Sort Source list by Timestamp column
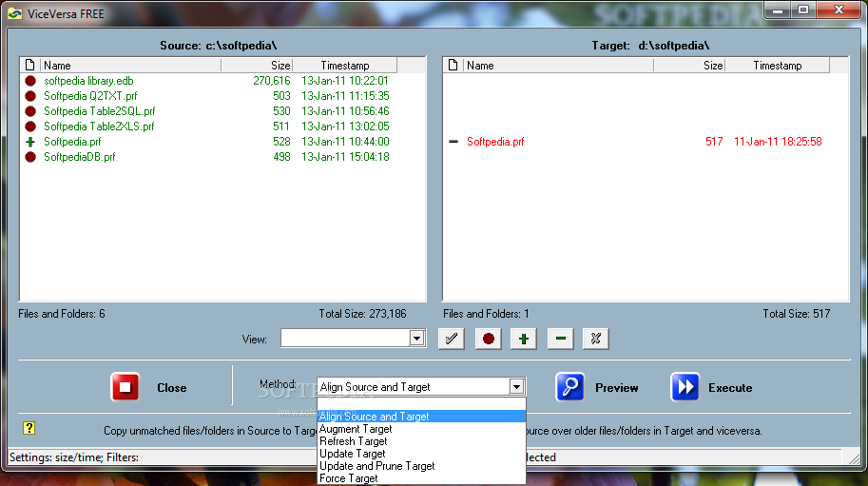This screenshot has height=486, width=868. pos(345,66)
